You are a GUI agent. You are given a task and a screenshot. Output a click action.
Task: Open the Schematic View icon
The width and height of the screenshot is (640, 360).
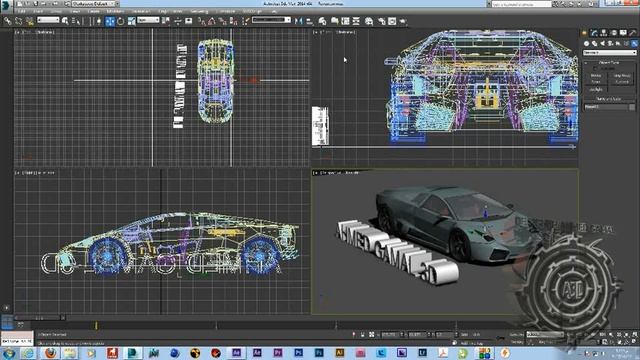click(x=356, y=21)
